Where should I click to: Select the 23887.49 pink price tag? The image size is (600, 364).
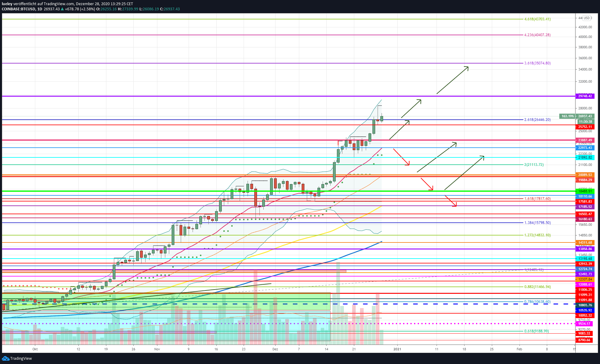pos(585,140)
